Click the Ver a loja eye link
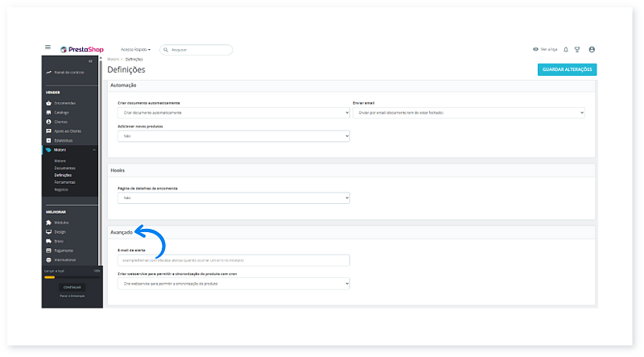Screen dimensions: 644x357 click(545, 49)
